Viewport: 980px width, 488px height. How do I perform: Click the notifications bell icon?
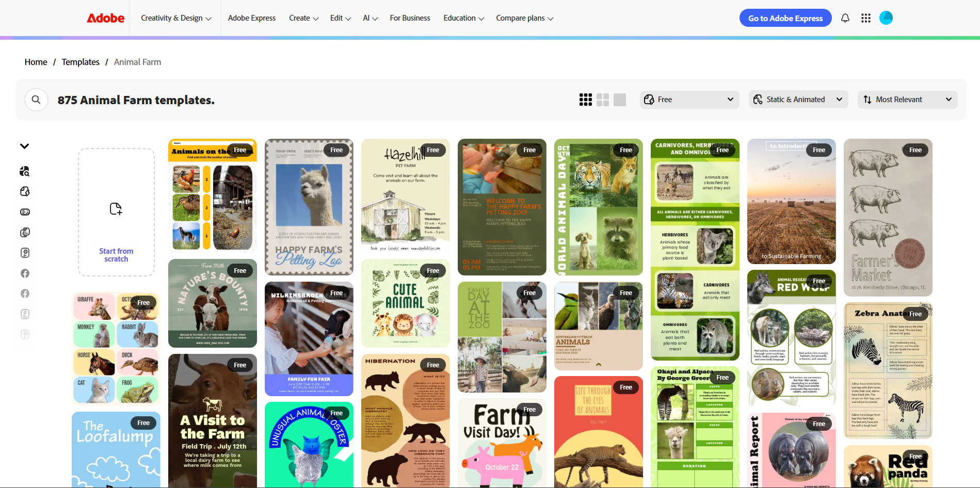pyautogui.click(x=845, y=18)
